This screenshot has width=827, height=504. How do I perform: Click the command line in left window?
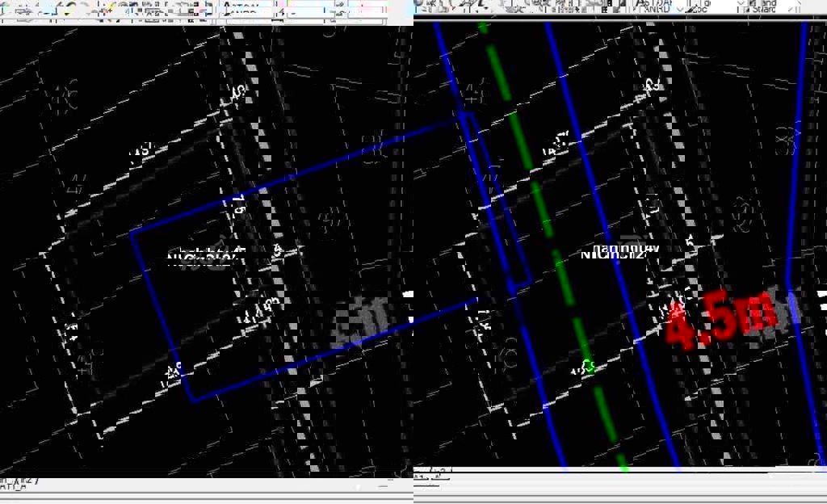click(x=202, y=494)
